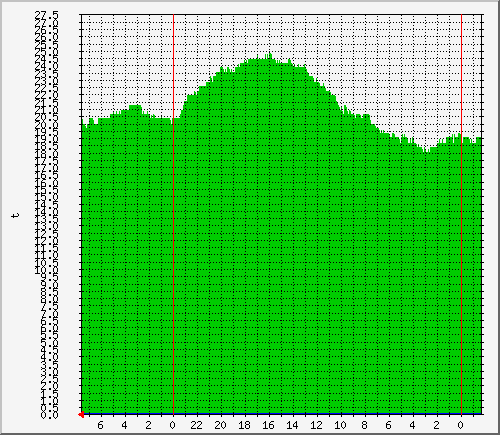The width and height of the screenshot is (500, 435).
Task: Click the red vertical line at the last 0 label
Action: 461,214
